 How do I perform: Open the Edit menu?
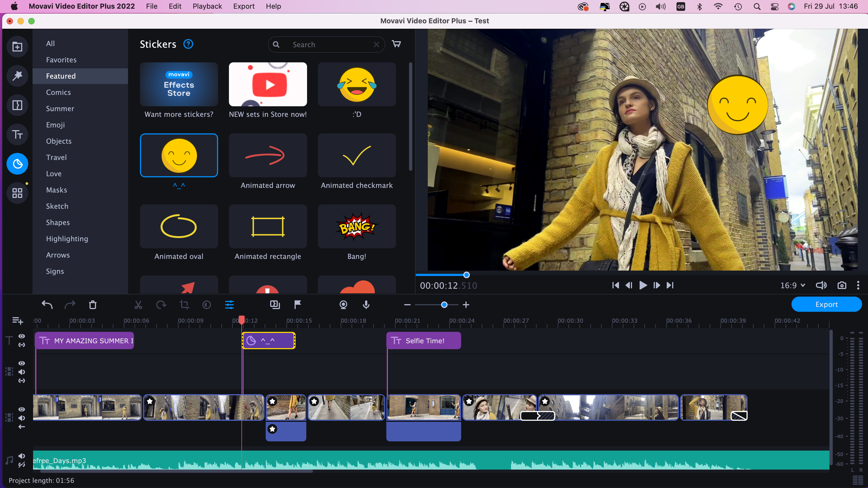pos(174,6)
